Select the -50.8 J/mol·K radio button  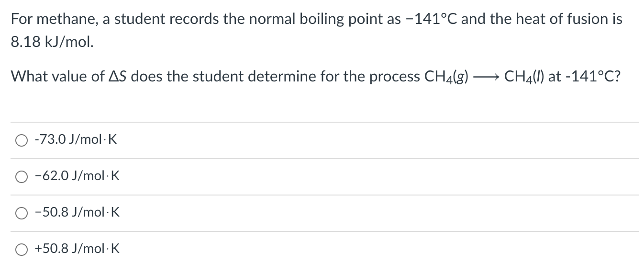[21, 213]
